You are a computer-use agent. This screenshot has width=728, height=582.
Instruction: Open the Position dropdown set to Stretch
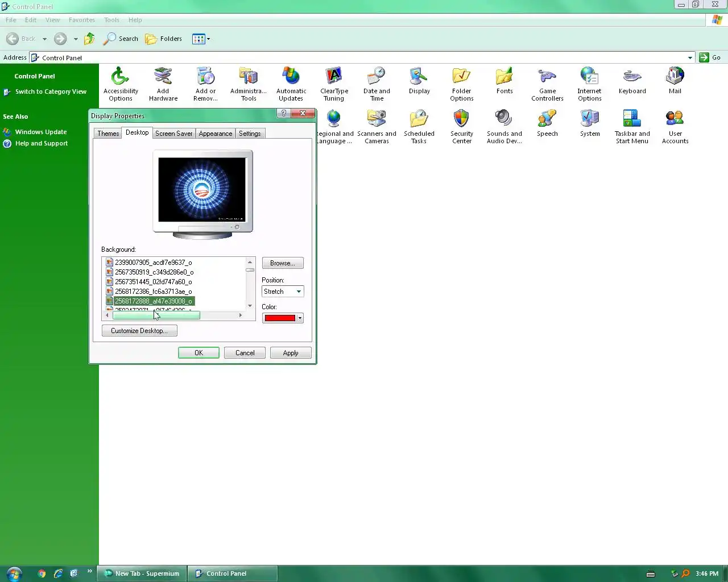(x=283, y=292)
